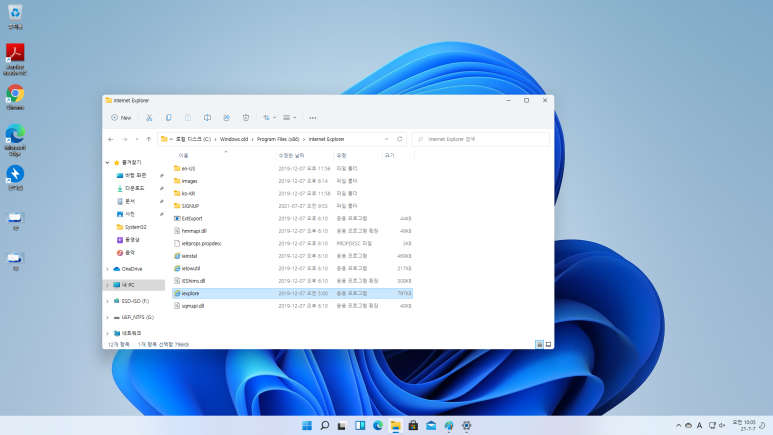
Task: Select 문서 in navigation pane
Action: pos(130,201)
